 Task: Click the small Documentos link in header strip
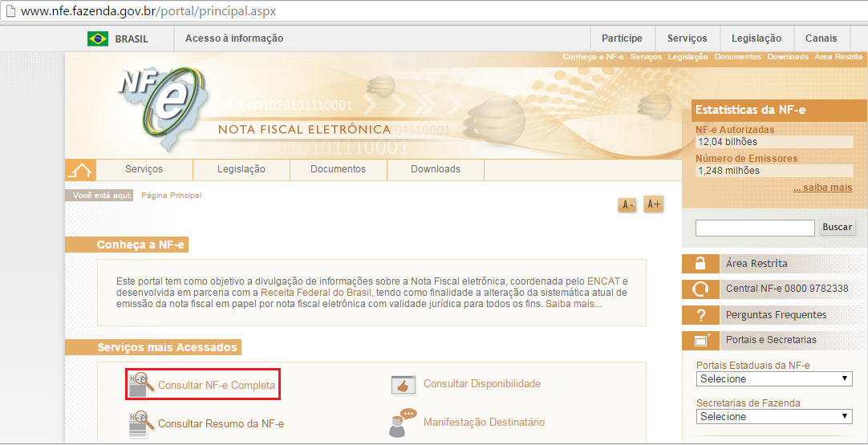738,57
